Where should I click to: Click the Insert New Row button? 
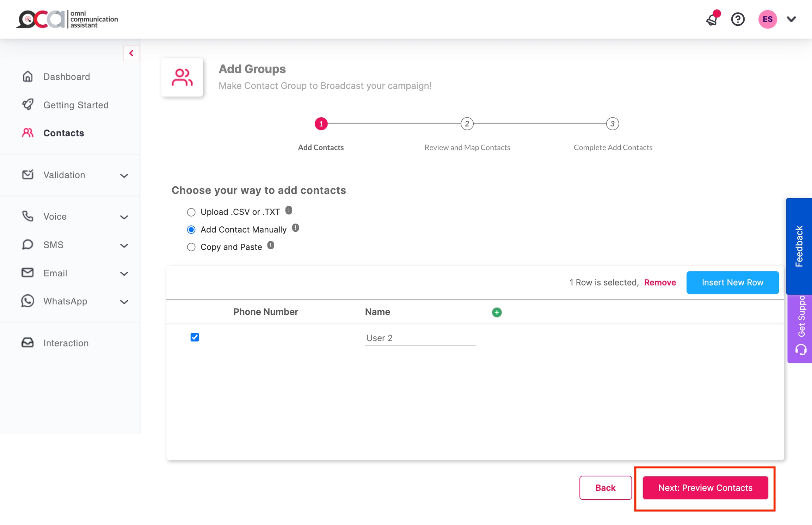point(732,282)
